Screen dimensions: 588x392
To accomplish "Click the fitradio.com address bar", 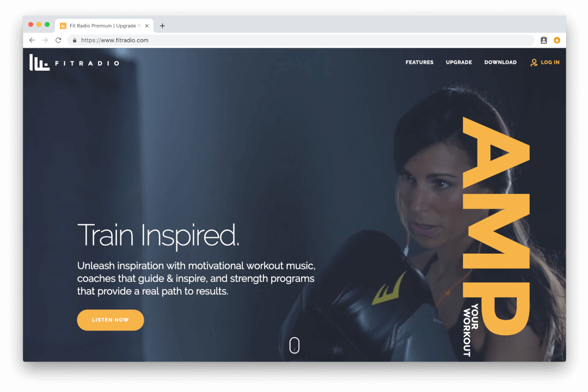I will click(x=301, y=40).
